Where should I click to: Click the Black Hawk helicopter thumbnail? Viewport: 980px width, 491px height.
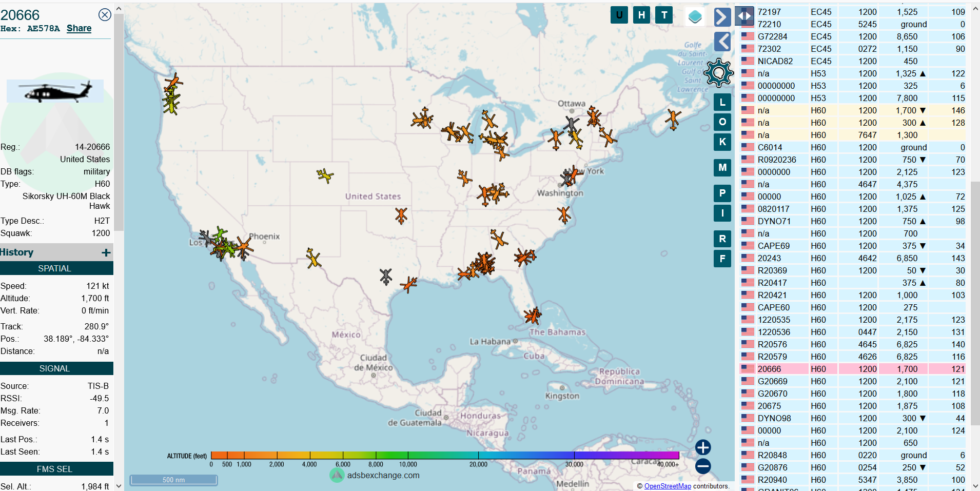click(x=55, y=91)
